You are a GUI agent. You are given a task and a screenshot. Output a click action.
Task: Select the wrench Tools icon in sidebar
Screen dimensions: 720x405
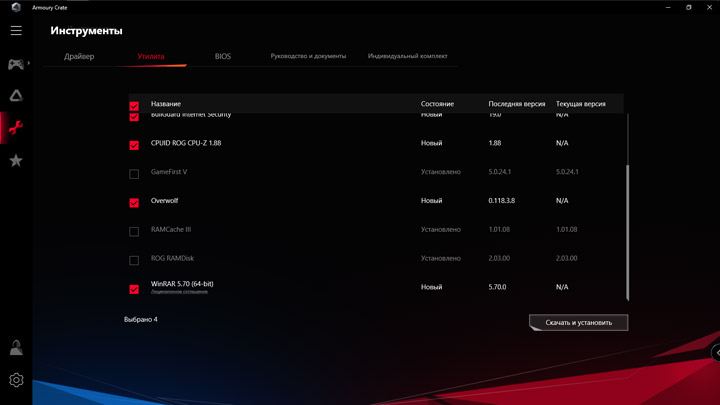point(16,128)
